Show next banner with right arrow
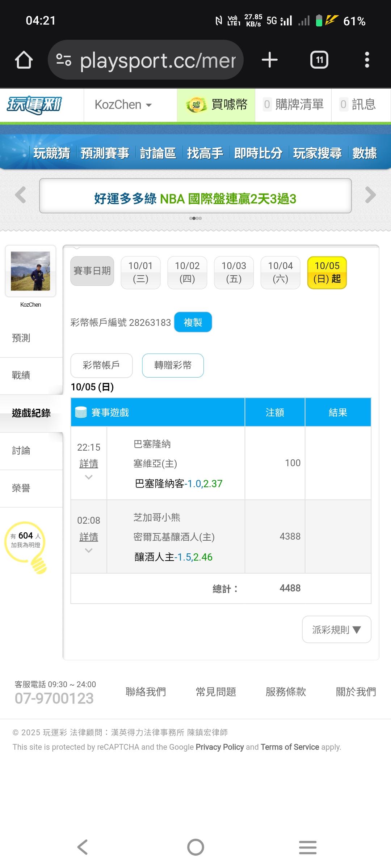The height and width of the screenshot is (868, 391). point(370,195)
